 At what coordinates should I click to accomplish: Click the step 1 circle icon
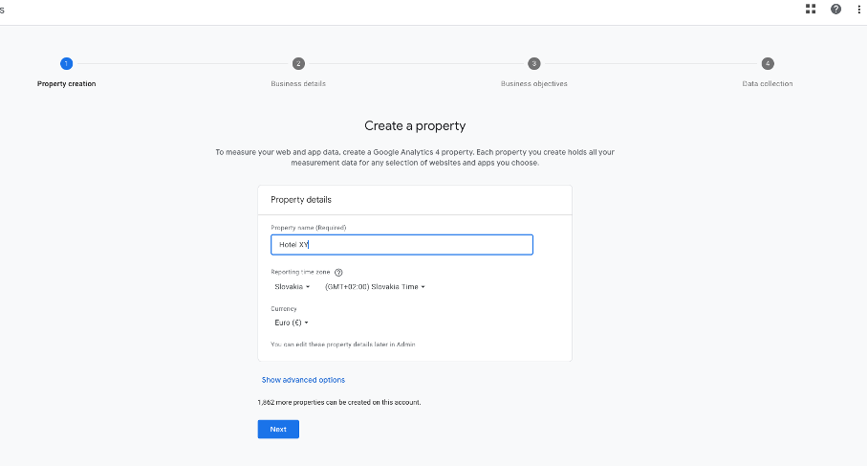(66, 64)
